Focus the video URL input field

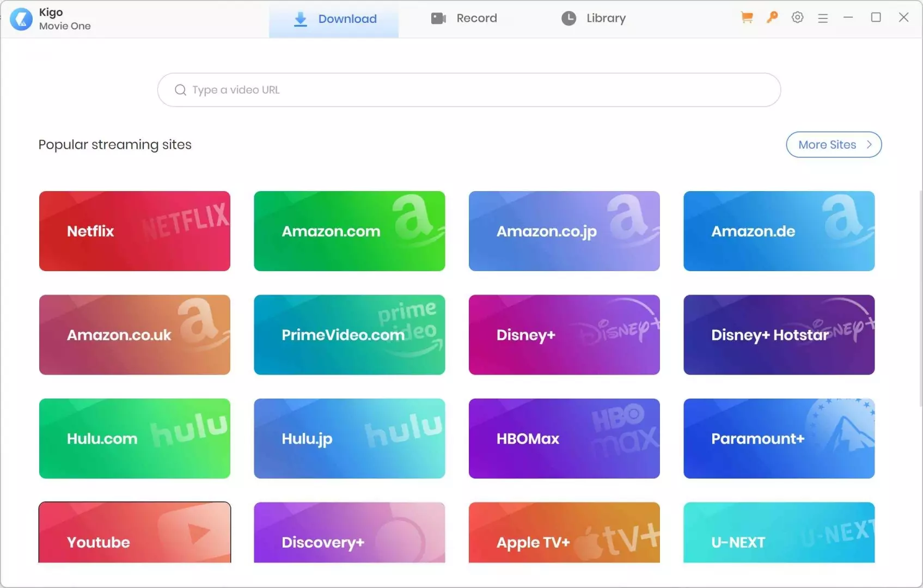[x=469, y=90]
